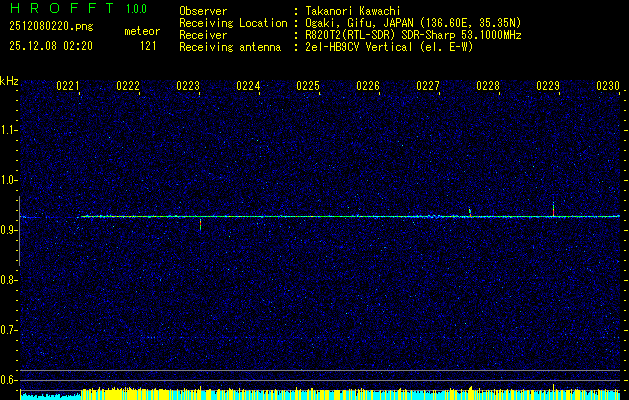Screen dimensions: 629x400
Task: Click the 0221 time marker
Action: pyautogui.click(x=68, y=86)
